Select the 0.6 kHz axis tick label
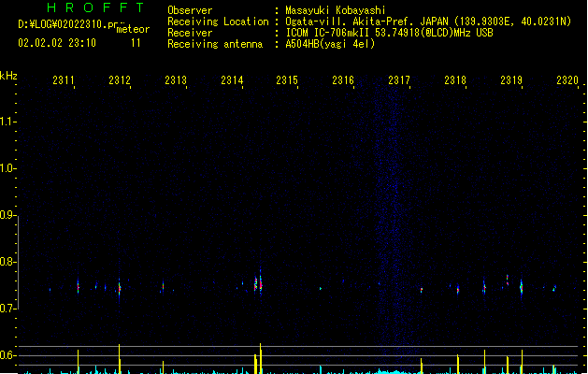588x374 pixels. pos(7,355)
